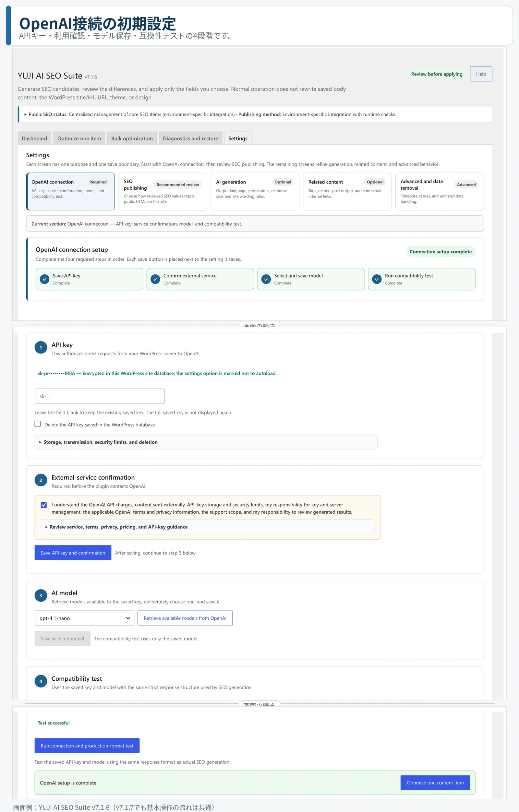Viewport: 519px width, 812px height.
Task: Open the Advanced and data removal card
Action: click(x=440, y=192)
